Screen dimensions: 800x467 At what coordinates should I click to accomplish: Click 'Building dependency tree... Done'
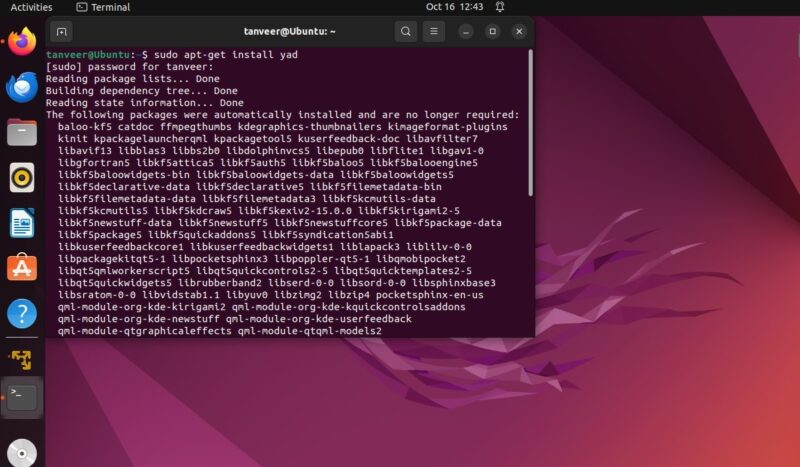(x=142, y=91)
